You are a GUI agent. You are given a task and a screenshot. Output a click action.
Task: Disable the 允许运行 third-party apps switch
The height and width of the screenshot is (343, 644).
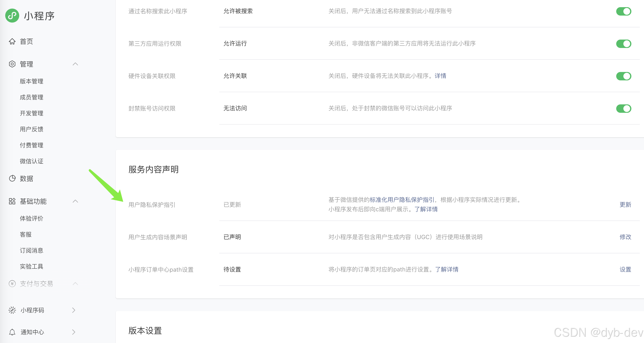coord(624,44)
